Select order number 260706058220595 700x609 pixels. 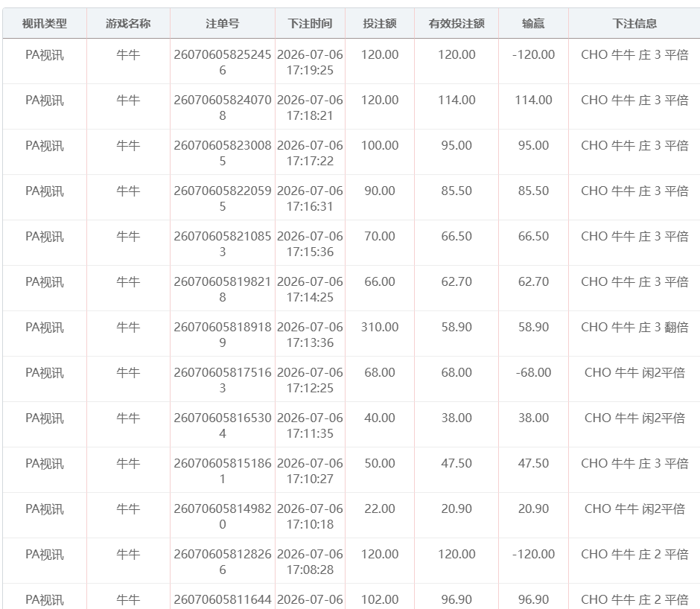[223, 198]
